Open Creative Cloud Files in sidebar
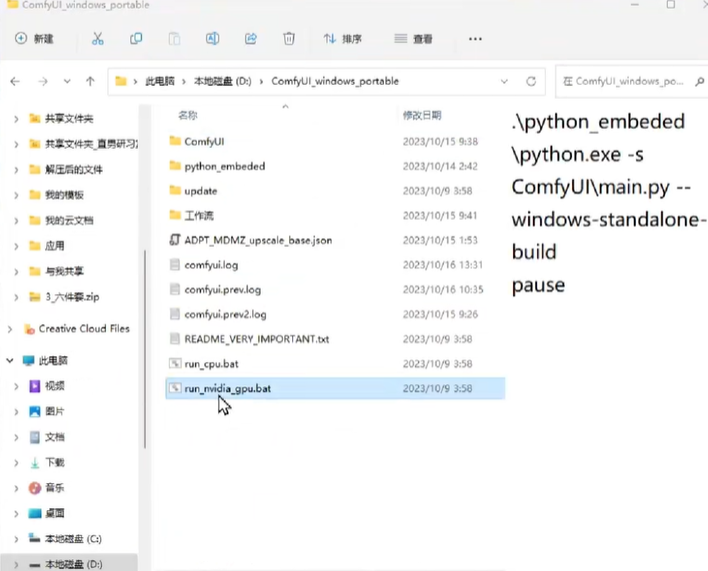 click(84, 329)
